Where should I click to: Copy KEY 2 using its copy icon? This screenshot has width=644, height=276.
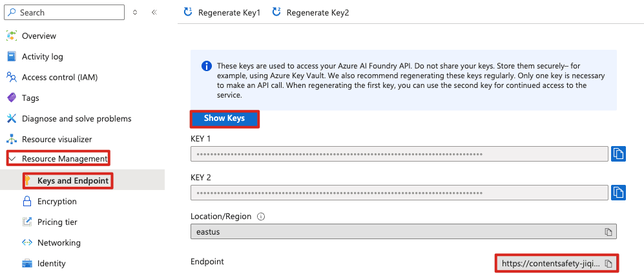click(618, 193)
